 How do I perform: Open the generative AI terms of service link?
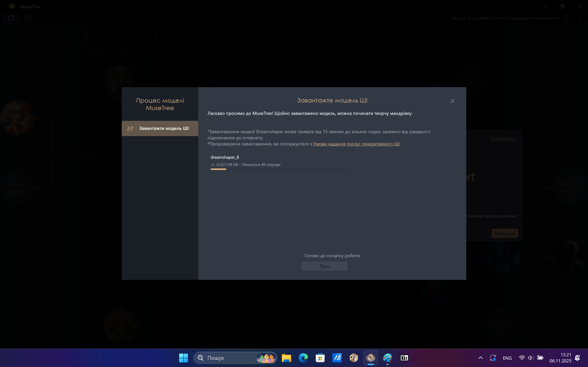tap(356, 144)
